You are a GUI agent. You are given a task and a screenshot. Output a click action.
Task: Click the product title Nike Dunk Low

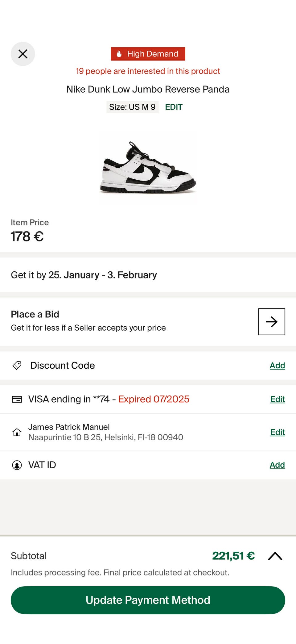pos(148,89)
